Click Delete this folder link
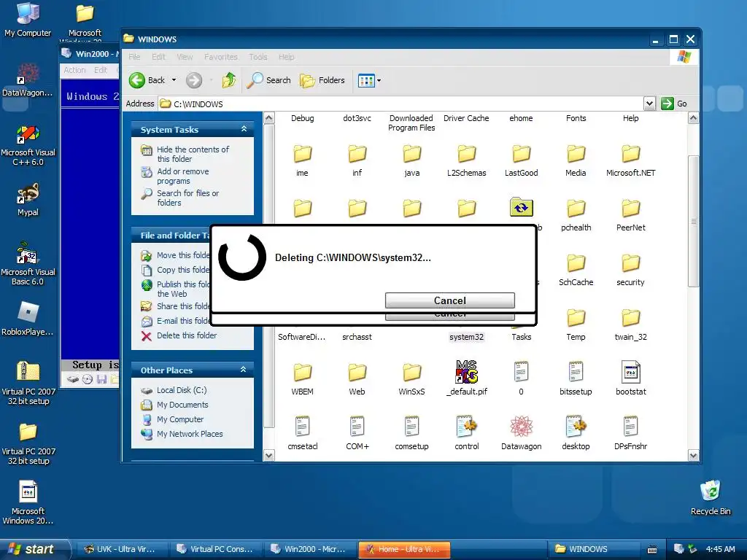747x560 pixels. [x=187, y=335]
